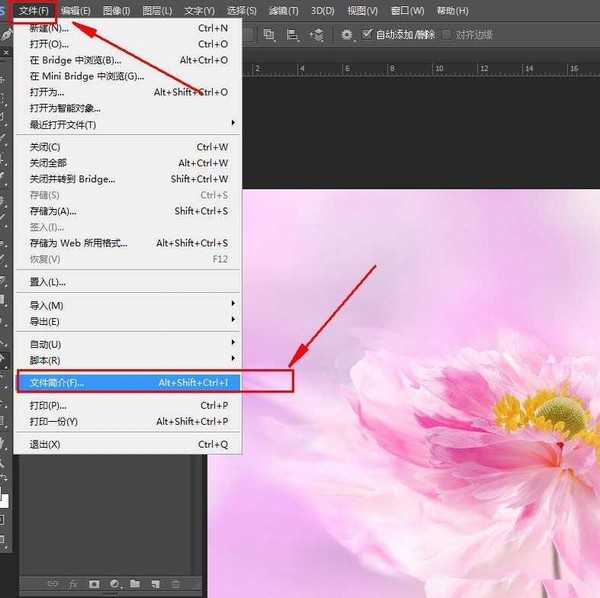Choose 打开为... menu entry
The width and height of the screenshot is (600, 598).
pyautogui.click(x=128, y=92)
